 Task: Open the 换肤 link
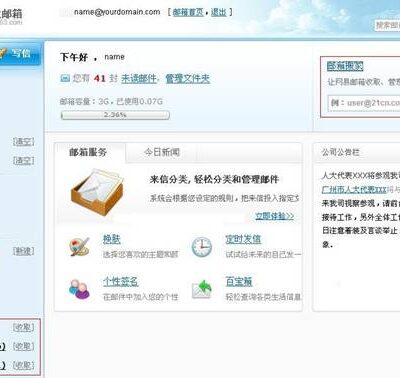pyautogui.click(x=112, y=239)
